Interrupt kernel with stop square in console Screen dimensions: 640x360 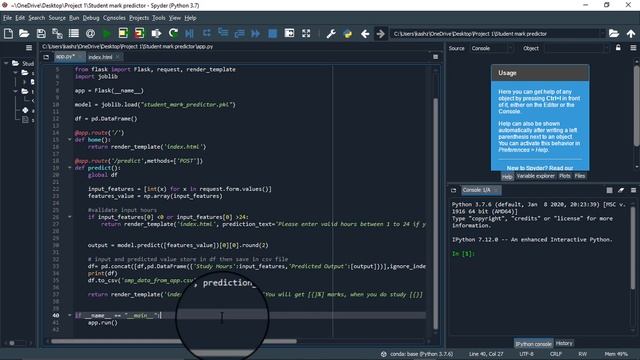point(609,190)
